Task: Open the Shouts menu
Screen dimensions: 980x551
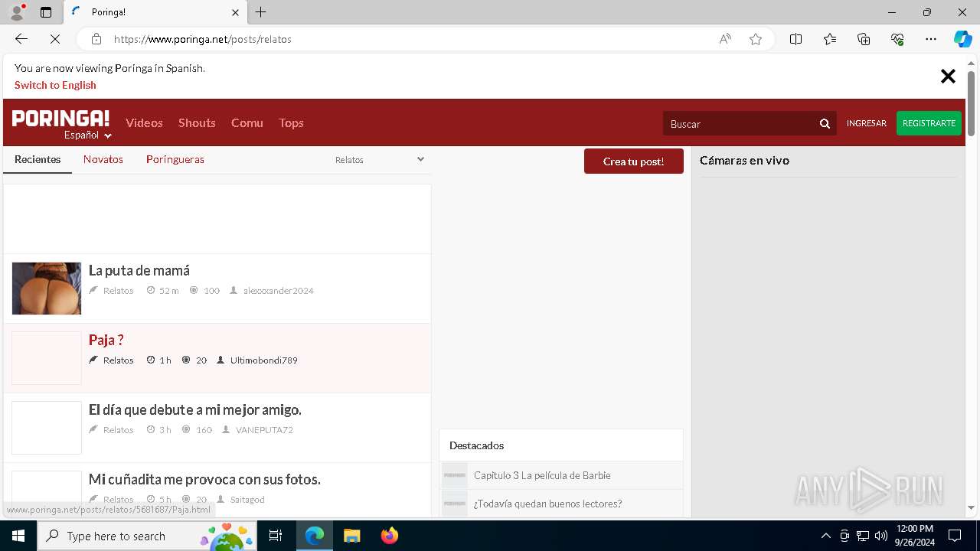Action: coord(197,122)
